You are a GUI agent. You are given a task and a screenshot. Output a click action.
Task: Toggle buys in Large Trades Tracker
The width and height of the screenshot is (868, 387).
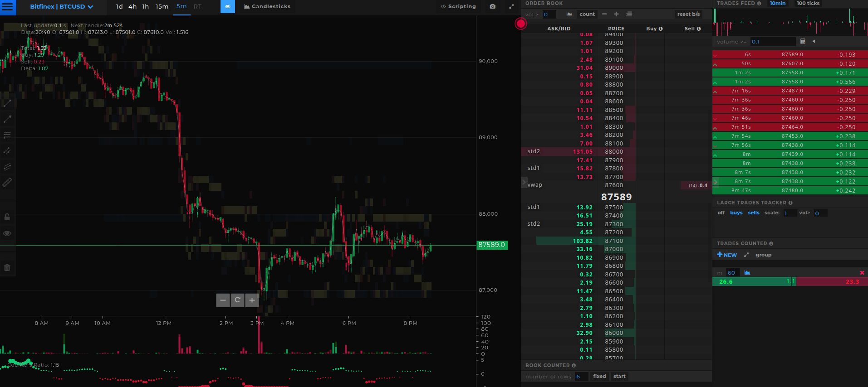pos(736,213)
